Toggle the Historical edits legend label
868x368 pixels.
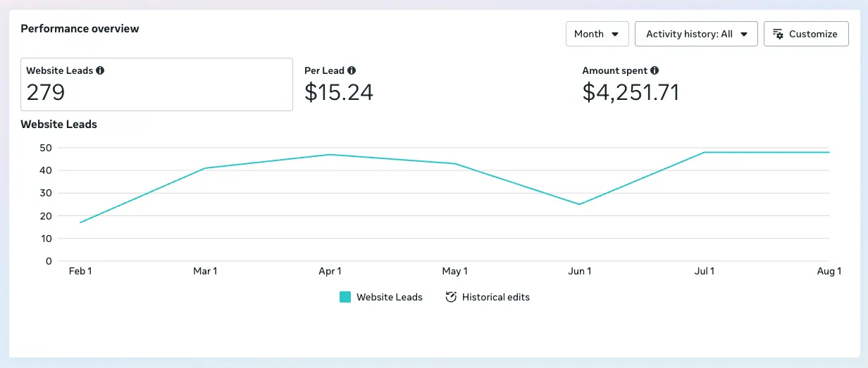click(496, 297)
